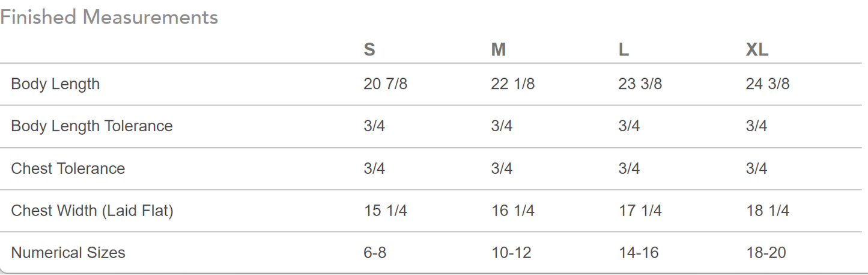The width and height of the screenshot is (868, 275).
Task: Click the Numerical Sizes row label
Action: click(68, 253)
